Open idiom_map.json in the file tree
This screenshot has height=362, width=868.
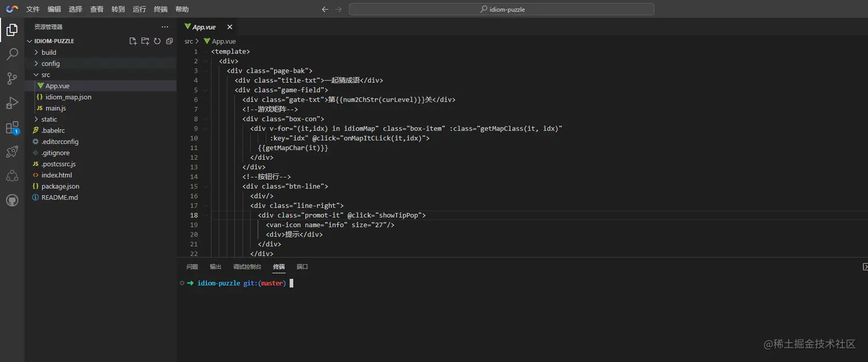[100, 97]
